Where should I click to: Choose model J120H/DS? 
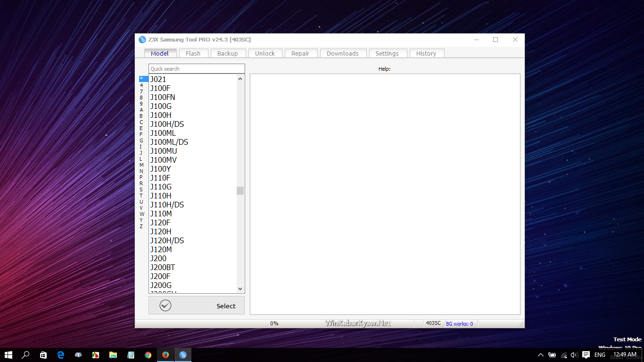click(167, 240)
